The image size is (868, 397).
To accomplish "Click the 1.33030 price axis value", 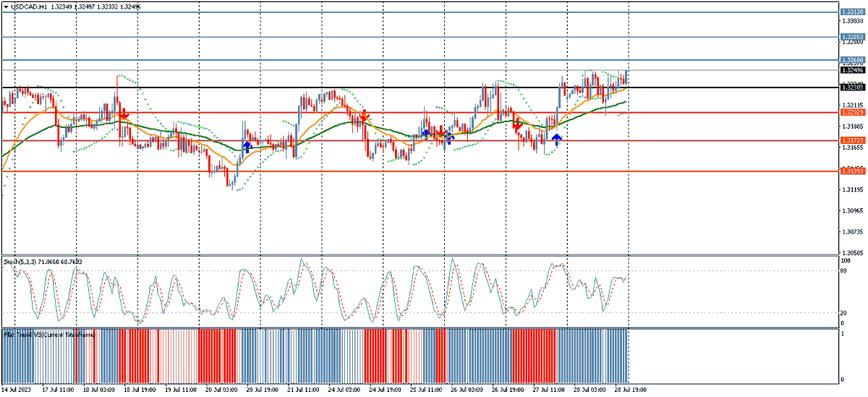I will (x=852, y=21).
